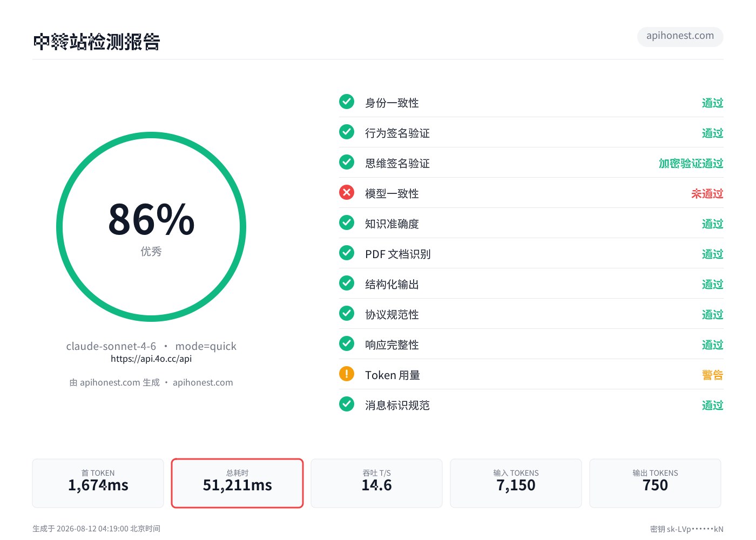Screen dimensions: 756x540
Task: Select the 吞吐 T/S 14.6 card
Action: coord(377,483)
